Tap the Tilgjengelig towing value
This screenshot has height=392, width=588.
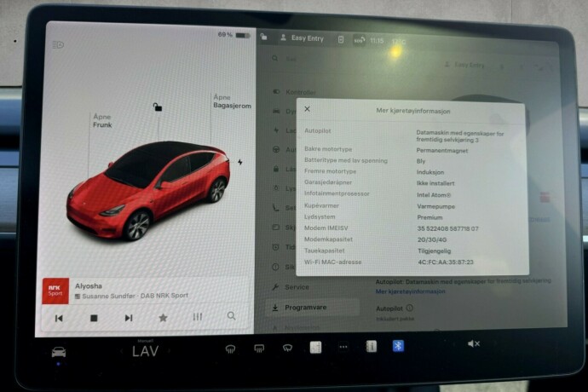[x=435, y=251]
